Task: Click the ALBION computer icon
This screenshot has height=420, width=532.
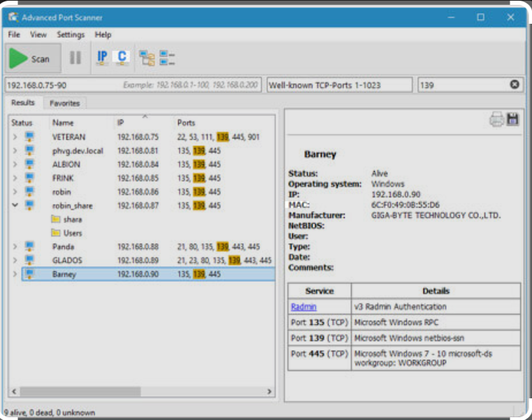Action: tap(29, 164)
